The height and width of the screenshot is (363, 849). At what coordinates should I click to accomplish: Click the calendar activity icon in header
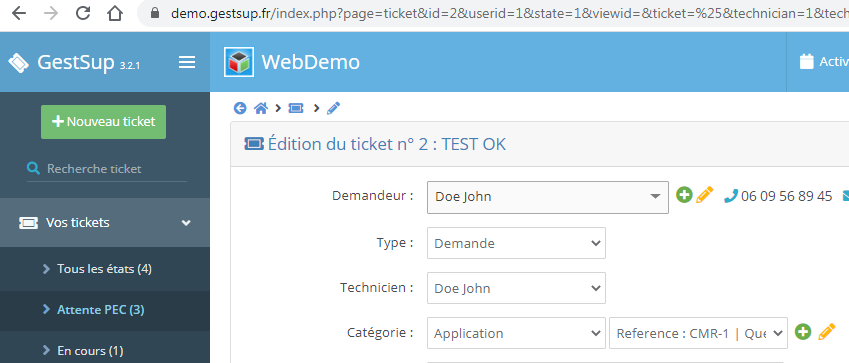tap(807, 62)
